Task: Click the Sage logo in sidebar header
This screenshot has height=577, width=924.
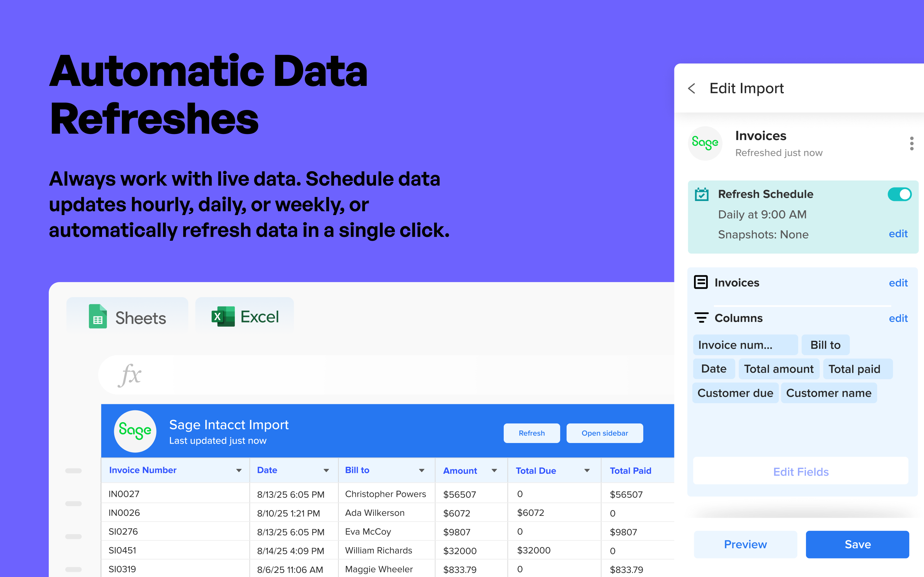Action: click(x=705, y=144)
